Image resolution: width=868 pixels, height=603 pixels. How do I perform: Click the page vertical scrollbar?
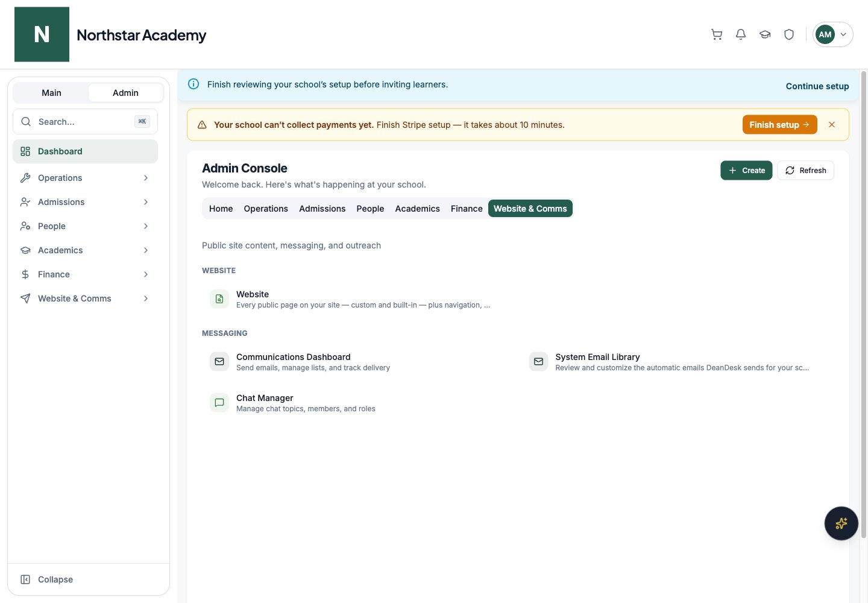(863, 305)
